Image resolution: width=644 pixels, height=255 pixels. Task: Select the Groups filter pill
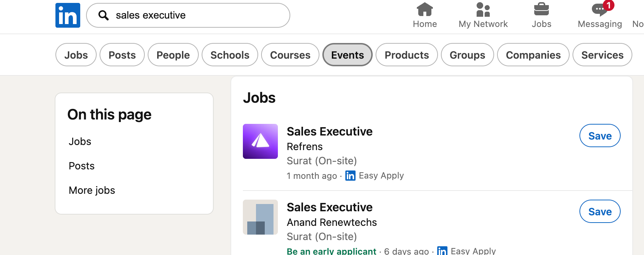click(x=468, y=55)
